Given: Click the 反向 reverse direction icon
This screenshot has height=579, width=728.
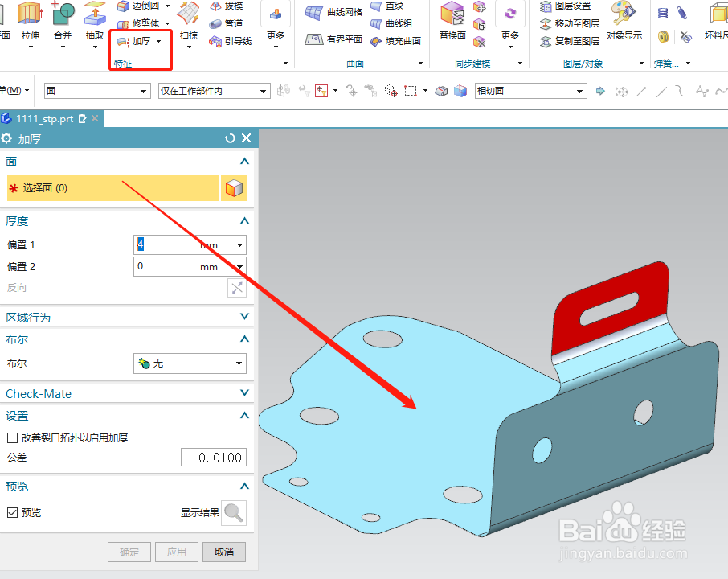Looking at the screenshot, I should [237, 288].
